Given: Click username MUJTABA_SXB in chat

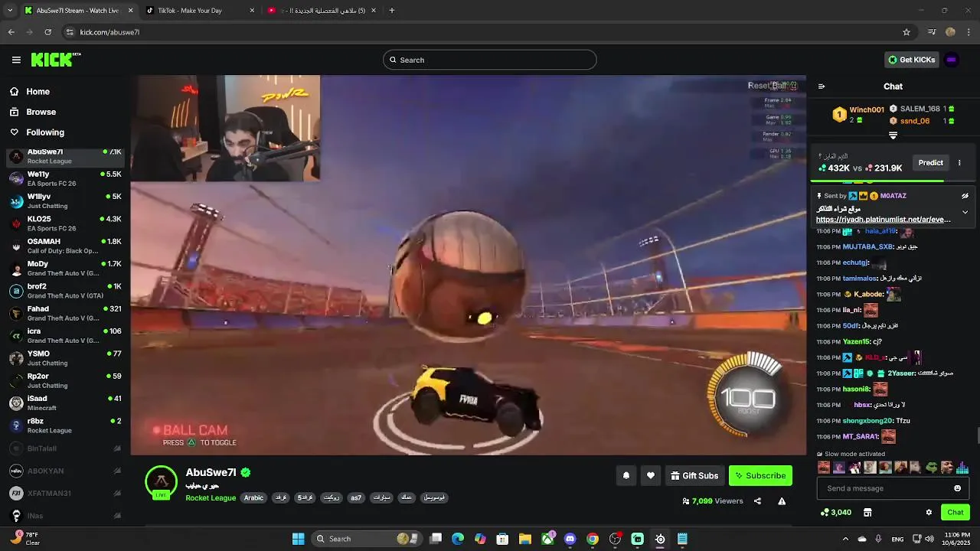Looking at the screenshot, I should (867, 247).
